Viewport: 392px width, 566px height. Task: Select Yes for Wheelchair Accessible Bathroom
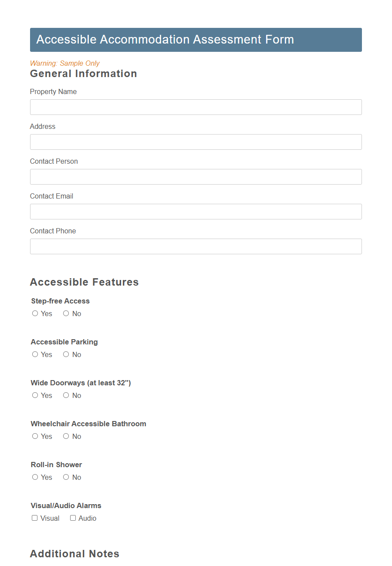pos(35,436)
